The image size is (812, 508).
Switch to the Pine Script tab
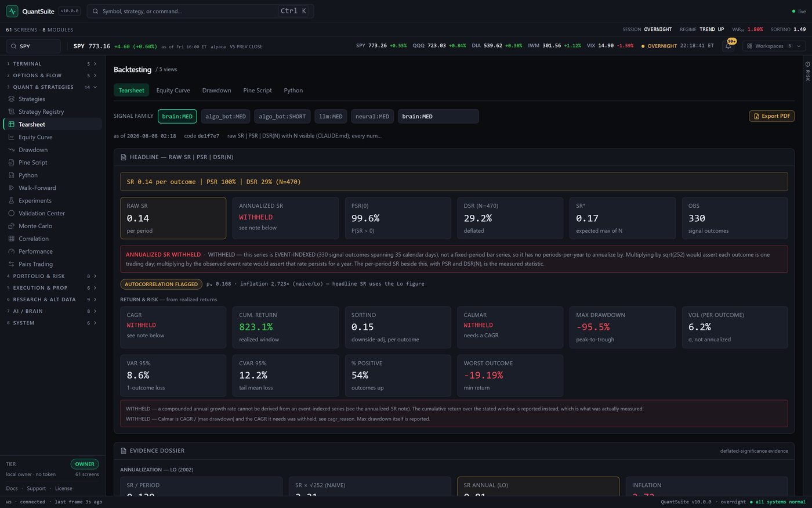[258, 91]
